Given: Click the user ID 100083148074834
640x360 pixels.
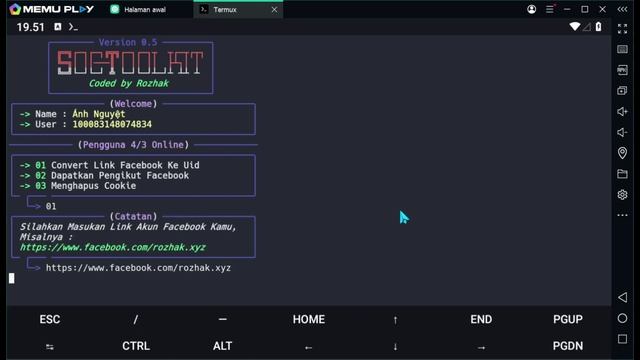Looking at the screenshot, I should [112, 124].
